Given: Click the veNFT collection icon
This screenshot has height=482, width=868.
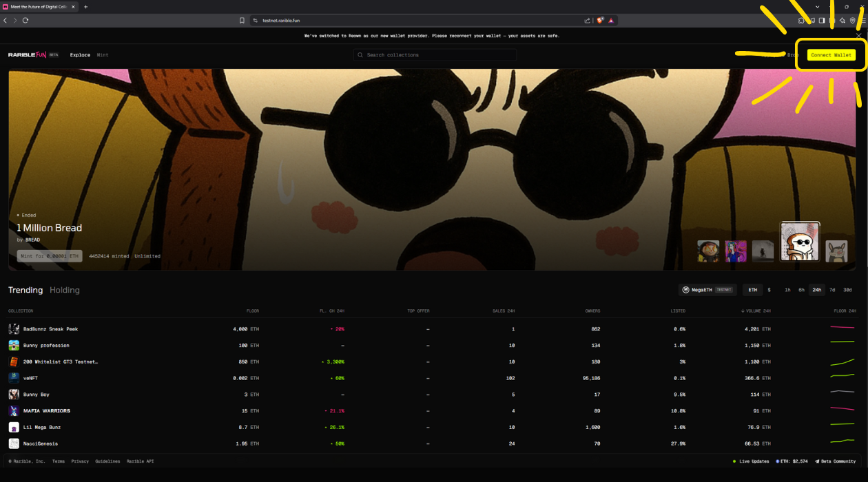Looking at the screenshot, I should pos(14,378).
